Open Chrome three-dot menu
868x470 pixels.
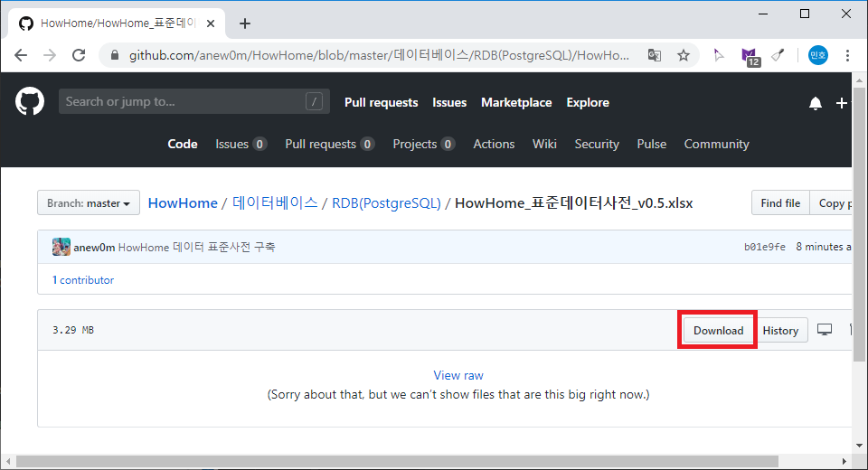pyautogui.click(x=847, y=55)
